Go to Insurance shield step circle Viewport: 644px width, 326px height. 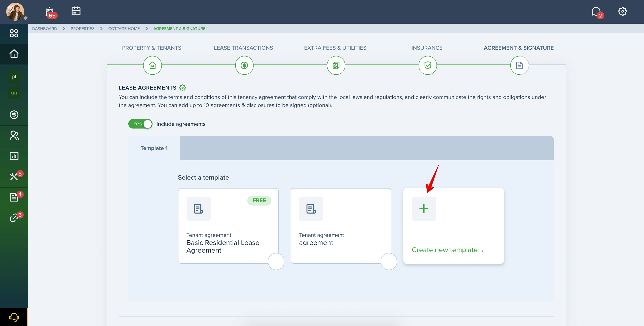(428, 65)
